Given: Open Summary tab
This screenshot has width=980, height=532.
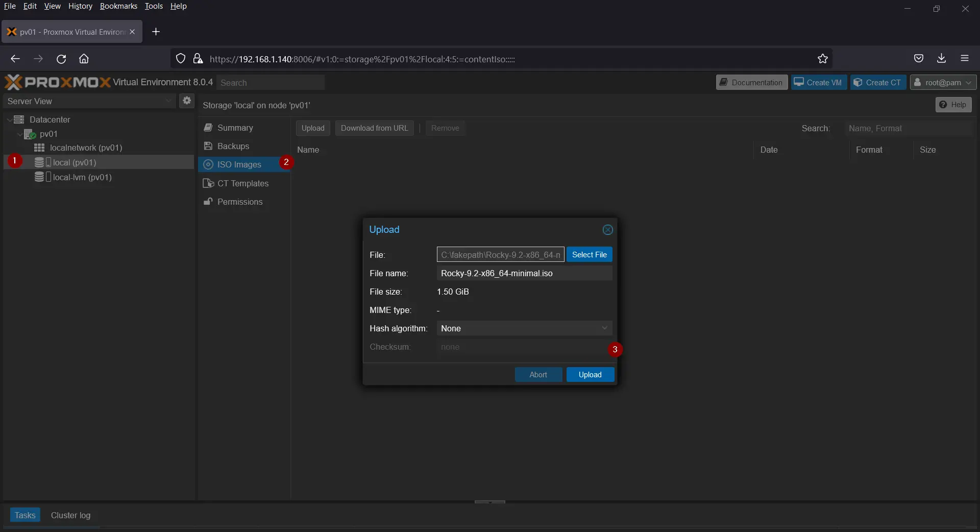Looking at the screenshot, I should [x=244, y=128].
